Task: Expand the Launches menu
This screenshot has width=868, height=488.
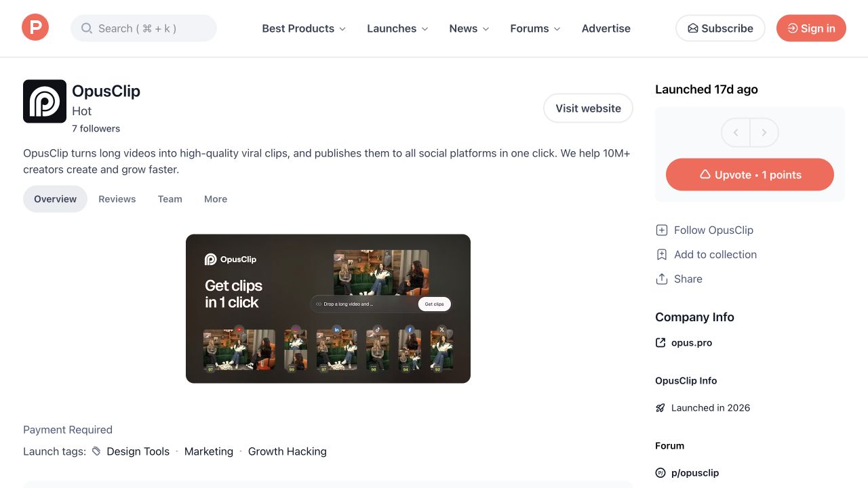Action: tap(397, 28)
